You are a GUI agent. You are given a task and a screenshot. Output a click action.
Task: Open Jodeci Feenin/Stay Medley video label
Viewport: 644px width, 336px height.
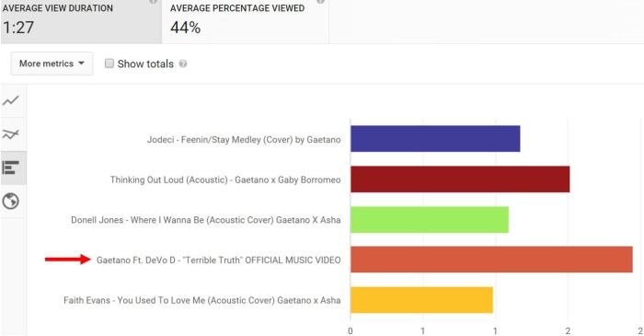(244, 140)
